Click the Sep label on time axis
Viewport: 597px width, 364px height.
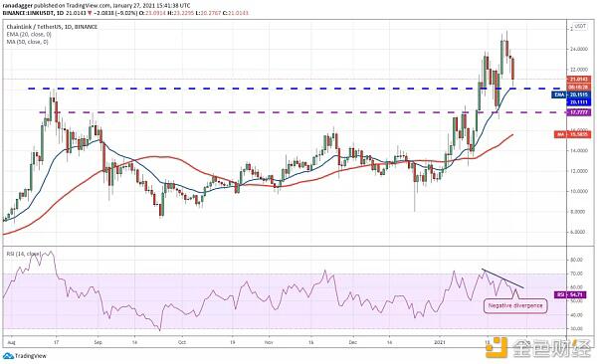point(99,342)
